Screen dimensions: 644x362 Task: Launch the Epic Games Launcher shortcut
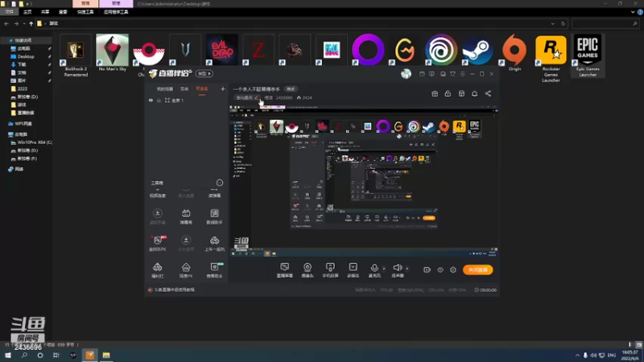click(588, 56)
